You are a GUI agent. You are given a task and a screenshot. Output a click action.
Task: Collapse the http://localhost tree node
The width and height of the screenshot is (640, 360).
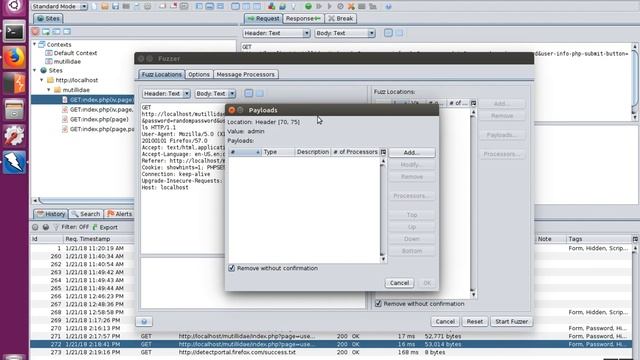pos(42,80)
